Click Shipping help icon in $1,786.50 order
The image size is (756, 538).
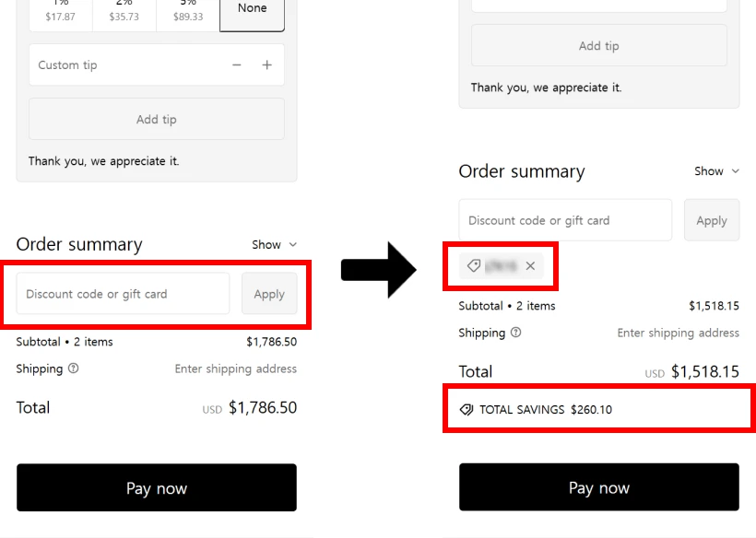click(x=74, y=368)
